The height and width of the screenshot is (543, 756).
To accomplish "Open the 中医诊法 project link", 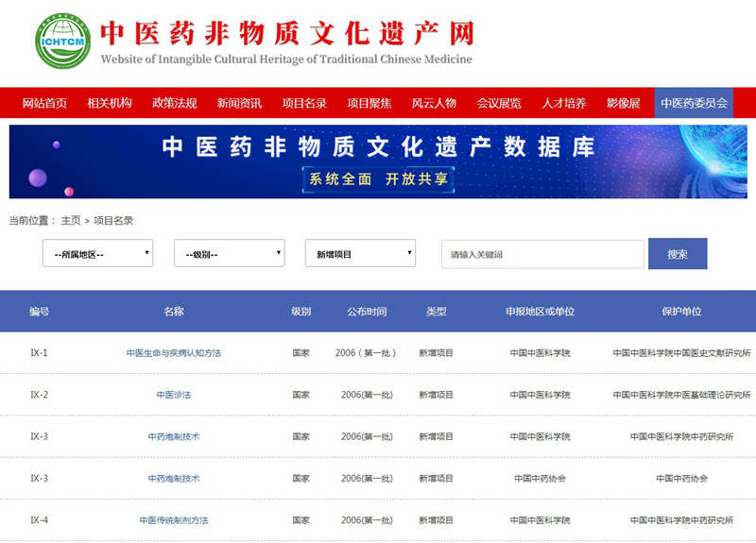I will 174,395.
